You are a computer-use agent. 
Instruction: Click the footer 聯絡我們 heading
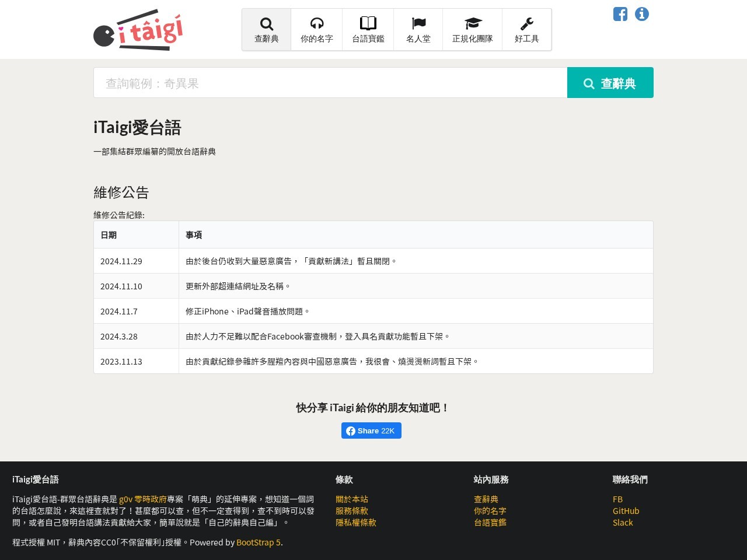[630, 480]
